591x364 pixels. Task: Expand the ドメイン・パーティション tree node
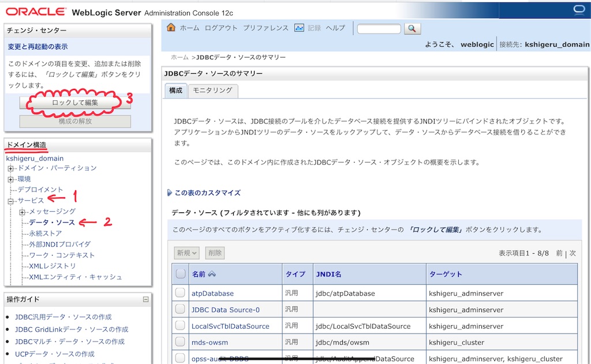click(x=10, y=168)
